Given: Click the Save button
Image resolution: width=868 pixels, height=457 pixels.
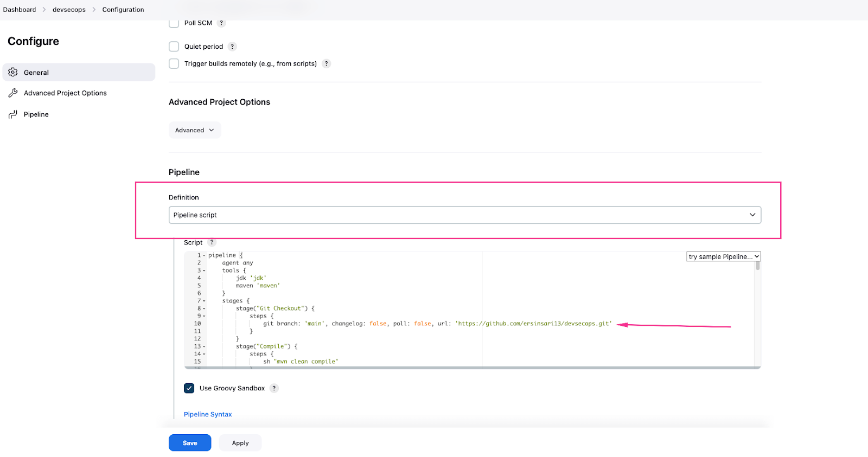Looking at the screenshot, I should 190,443.
